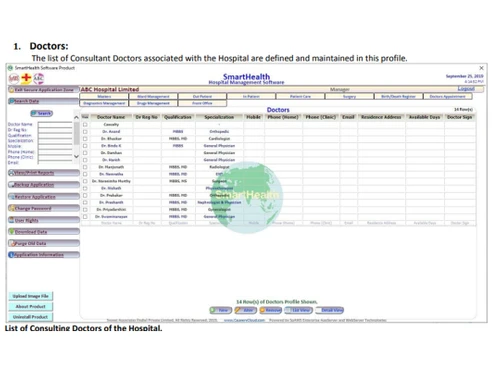Open User Rights in the sidebar
Image resolution: width=500 pixels, height=375 pixels.
click(x=44, y=220)
